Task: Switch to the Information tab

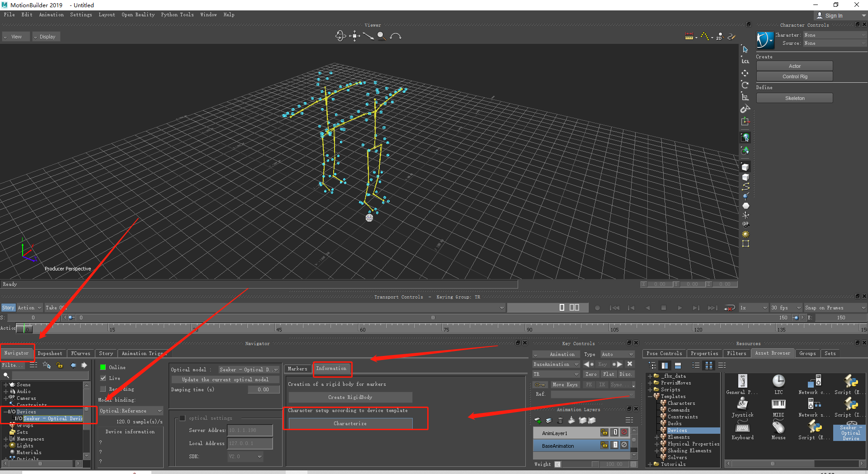Action: 331,369
